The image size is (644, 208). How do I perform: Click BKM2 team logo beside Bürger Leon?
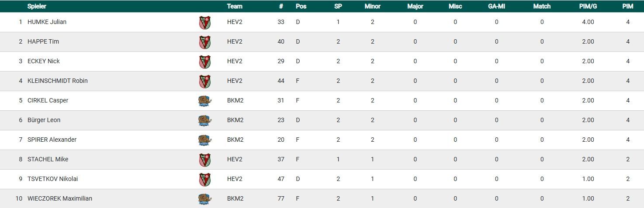[x=204, y=120]
